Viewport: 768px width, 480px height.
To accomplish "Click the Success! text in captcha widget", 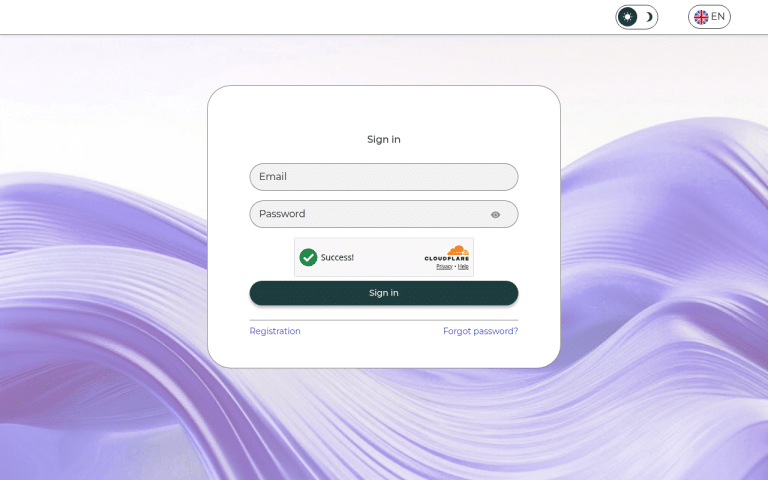I will (x=337, y=258).
